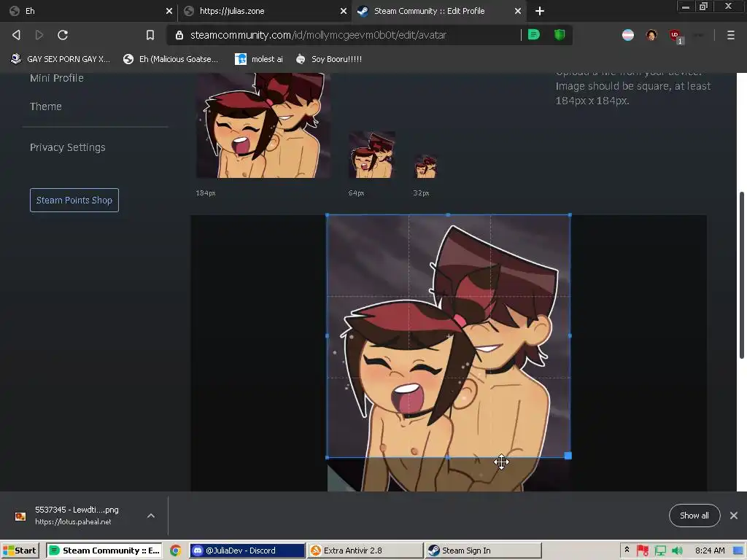The height and width of the screenshot is (560, 747).
Task: Click the crop box left-edge middle handle
Action: tap(328, 335)
